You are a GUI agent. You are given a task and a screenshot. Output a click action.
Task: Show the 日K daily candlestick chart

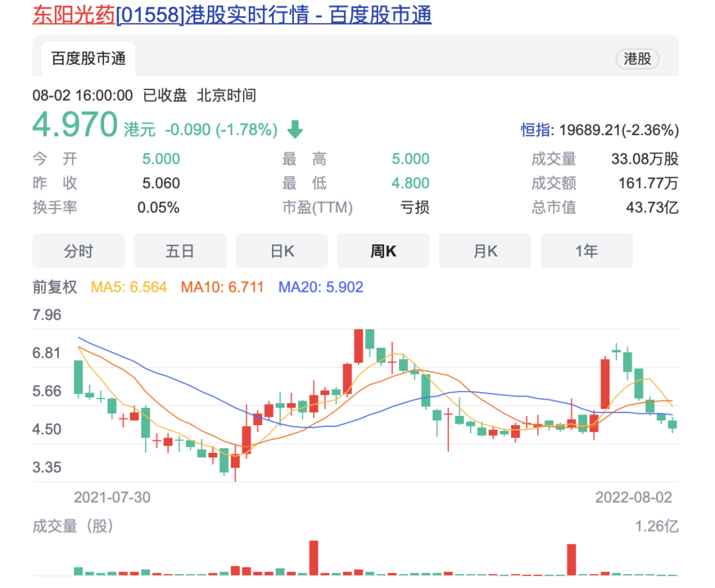[x=281, y=251]
